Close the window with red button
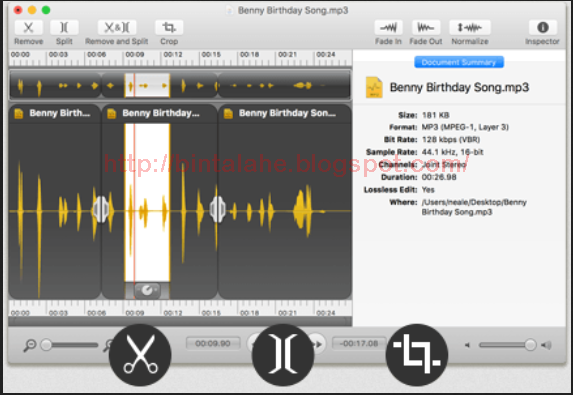 (x=18, y=10)
